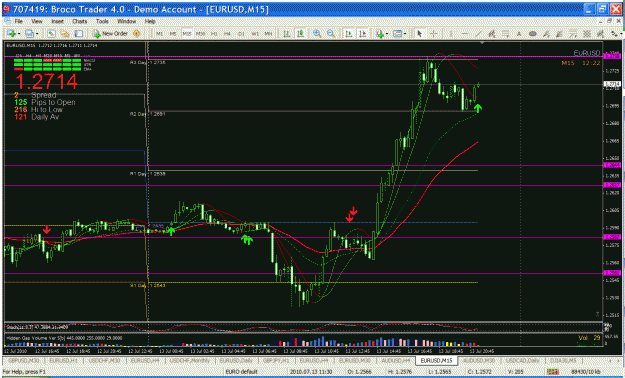Select the active EURUSD,M15 chart tab

coord(436,361)
